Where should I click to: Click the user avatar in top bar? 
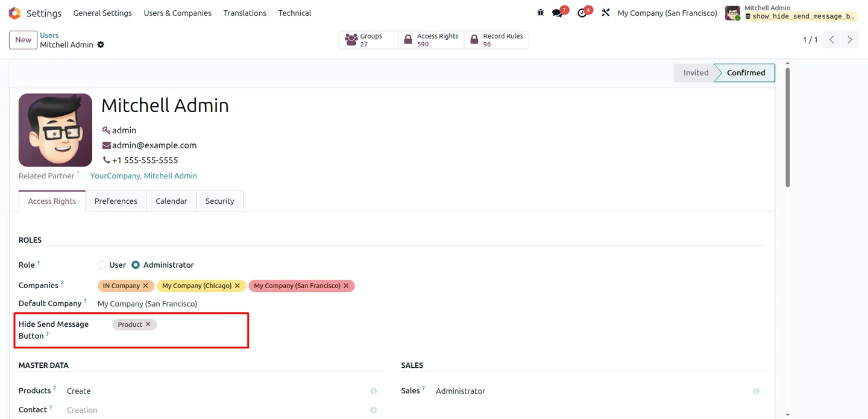point(732,13)
